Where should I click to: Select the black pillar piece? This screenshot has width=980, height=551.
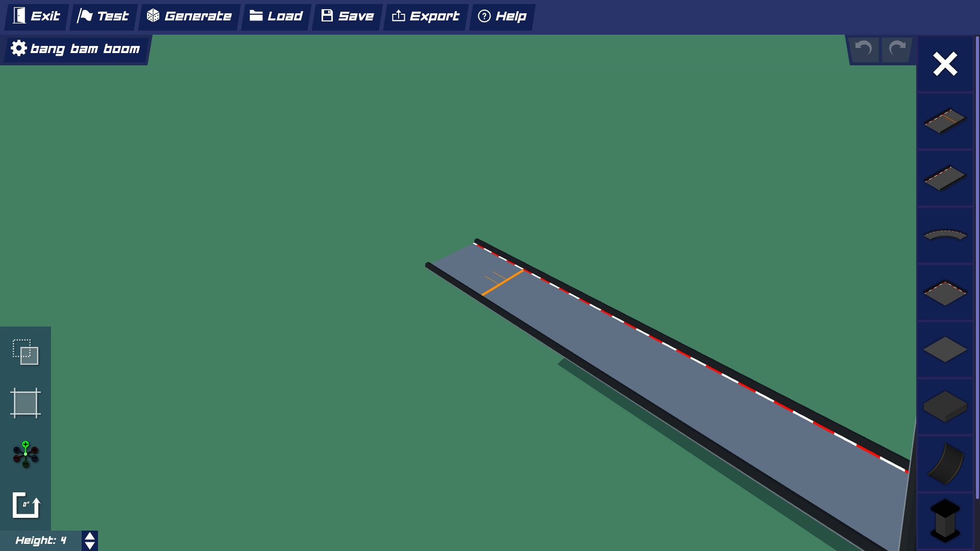click(x=945, y=520)
